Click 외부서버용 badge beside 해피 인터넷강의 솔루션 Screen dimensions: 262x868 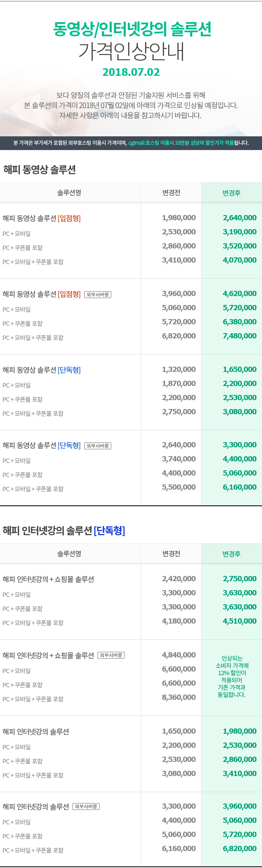86,806
